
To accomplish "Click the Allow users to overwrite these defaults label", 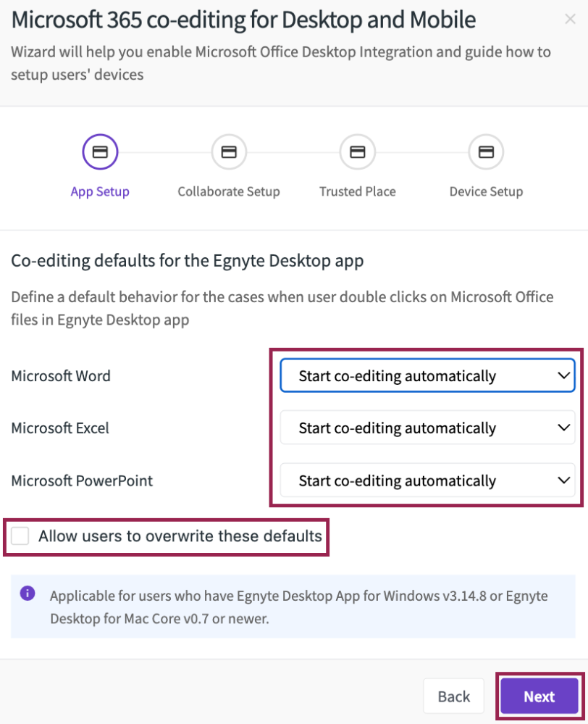I will pyautogui.click(x=180, y=536).
